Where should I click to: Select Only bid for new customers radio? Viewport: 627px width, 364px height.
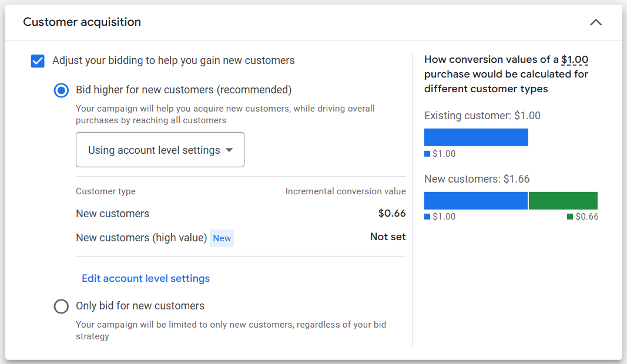click(x=61, y=306)
